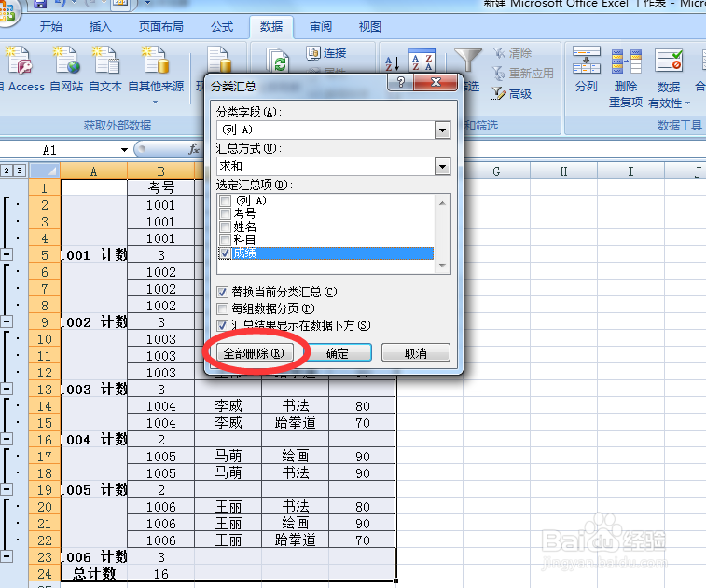This screenshot has height=588, width=706.
Task: Toggle the 科目 checkbox
Action: coord(225,239)
